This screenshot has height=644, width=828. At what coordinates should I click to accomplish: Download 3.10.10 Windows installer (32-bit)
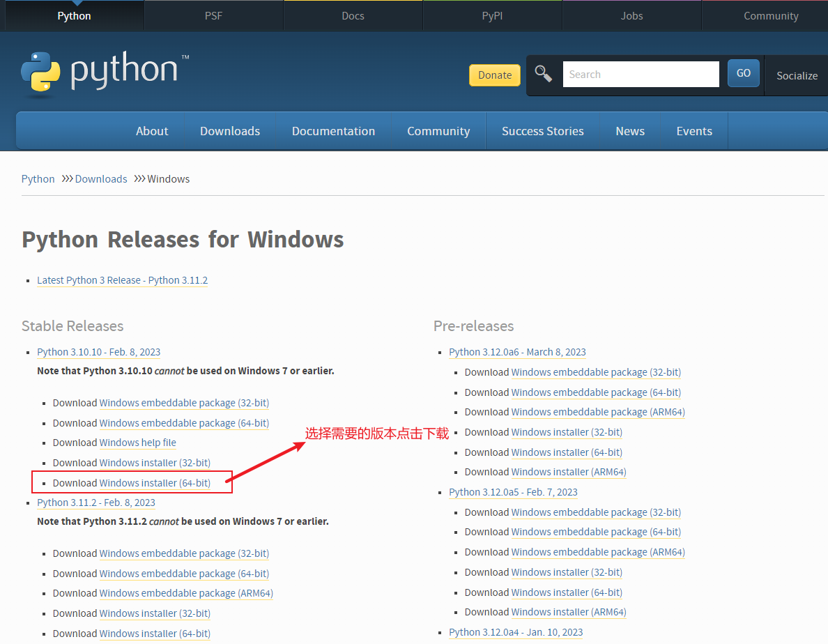point(155,463)
